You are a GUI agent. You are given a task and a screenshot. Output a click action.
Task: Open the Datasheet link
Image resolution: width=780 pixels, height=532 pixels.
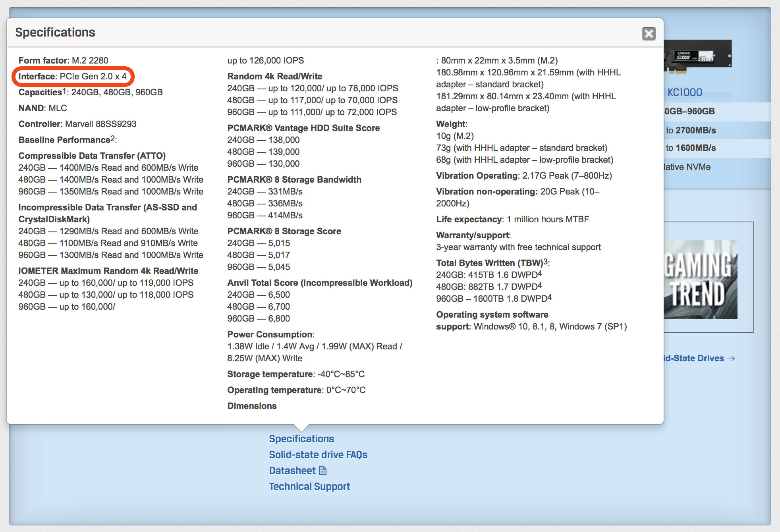[x=292, y=470]
